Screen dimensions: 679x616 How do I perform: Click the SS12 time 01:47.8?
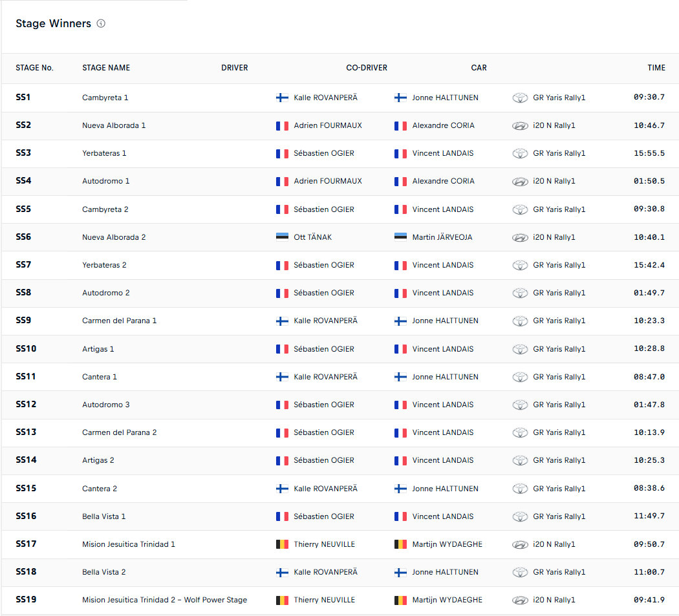pos(649,405)
